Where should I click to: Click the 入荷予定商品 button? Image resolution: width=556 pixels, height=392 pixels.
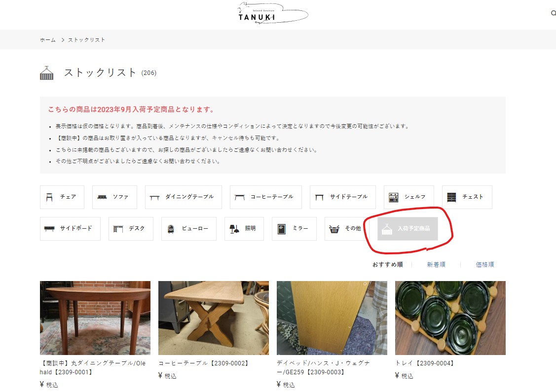pos(408,229)
